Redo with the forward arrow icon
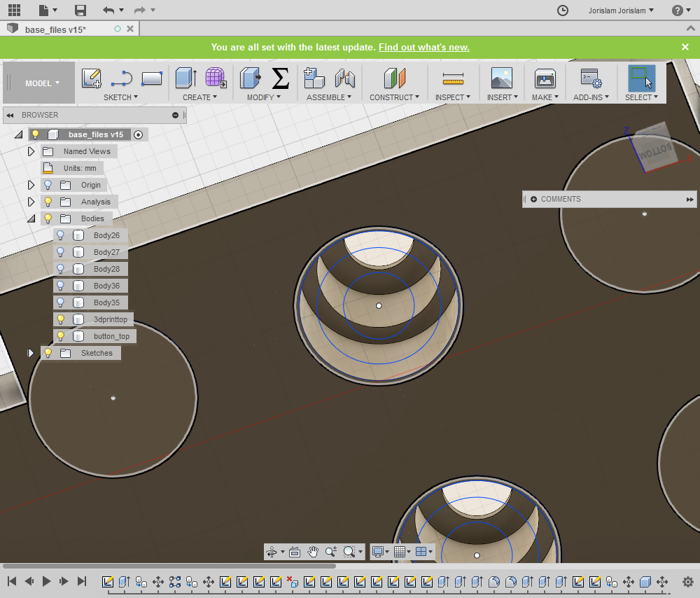Viewport: 700px width, 598px height. (x=140, y=10)
